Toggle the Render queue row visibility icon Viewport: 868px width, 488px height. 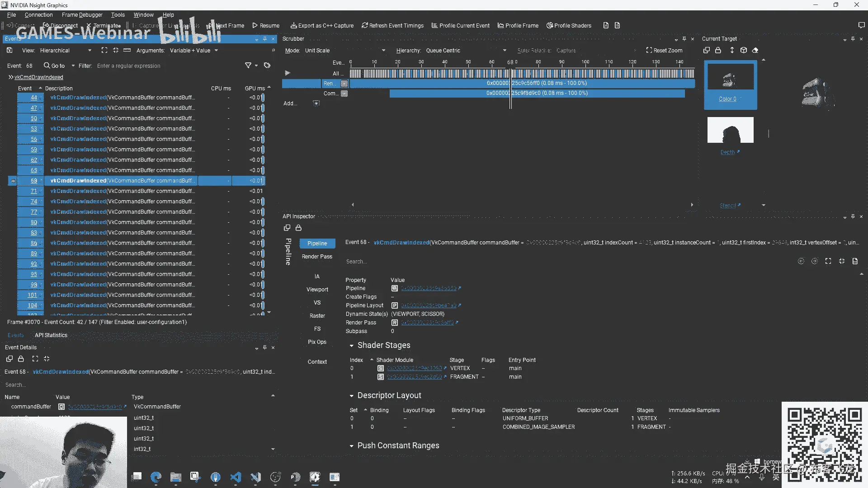pos(344,84)
